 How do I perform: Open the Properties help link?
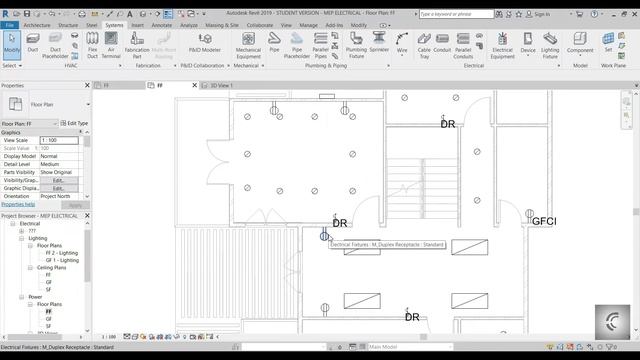[18, 204]
